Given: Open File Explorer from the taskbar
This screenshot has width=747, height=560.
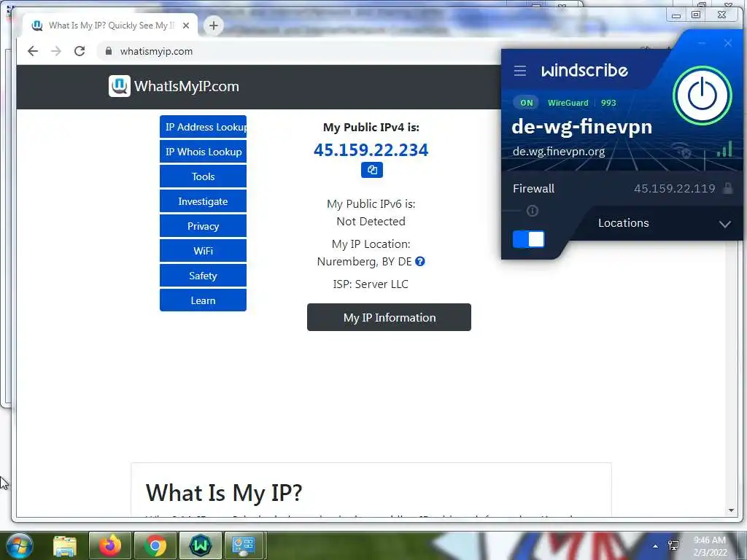Looking at the screenshot, I should coord(65,545).
